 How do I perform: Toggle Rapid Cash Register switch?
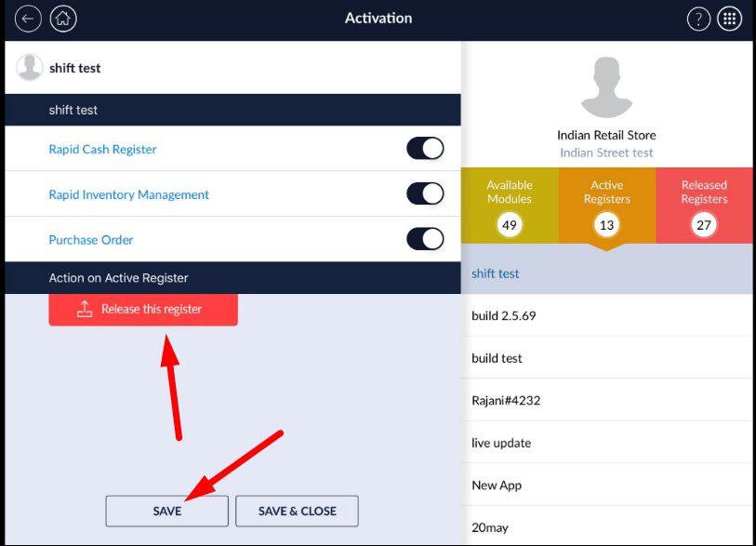[x=425, y=149]
